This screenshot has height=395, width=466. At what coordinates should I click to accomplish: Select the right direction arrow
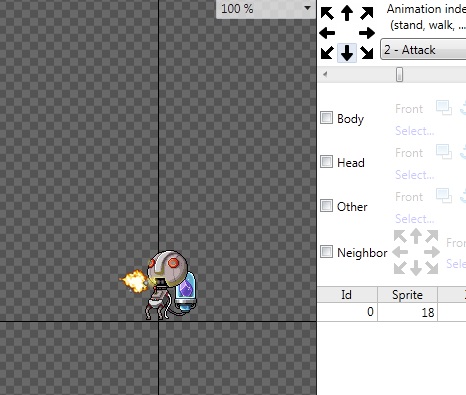coord(367,33)
